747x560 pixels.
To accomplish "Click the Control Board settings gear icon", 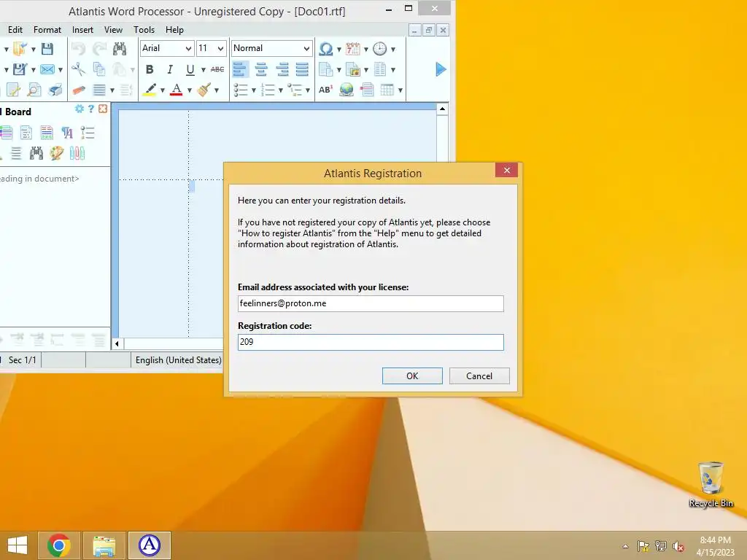I will click(x=80, y=109).
